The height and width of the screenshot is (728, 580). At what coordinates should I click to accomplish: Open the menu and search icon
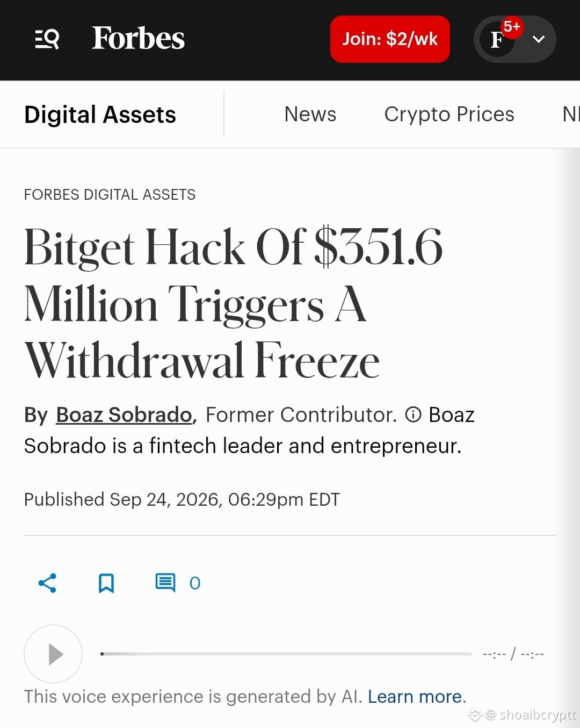point(47,39)
